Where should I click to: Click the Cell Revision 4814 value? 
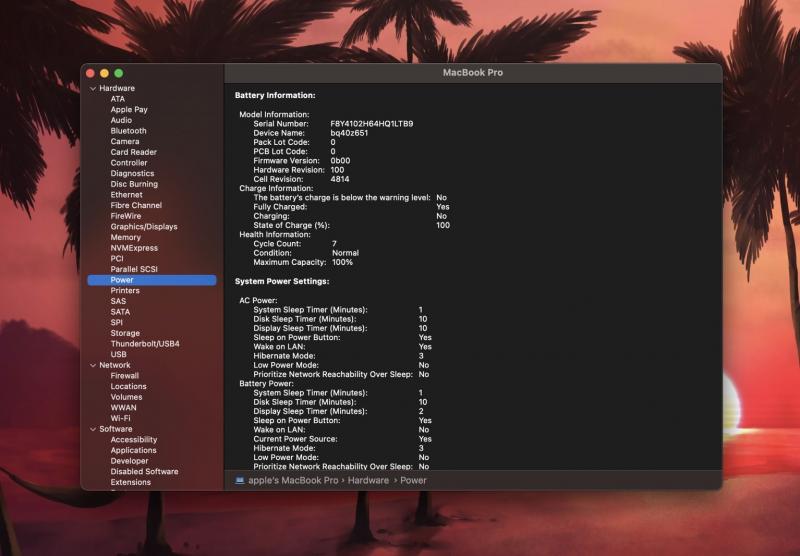tap(340, 179)
